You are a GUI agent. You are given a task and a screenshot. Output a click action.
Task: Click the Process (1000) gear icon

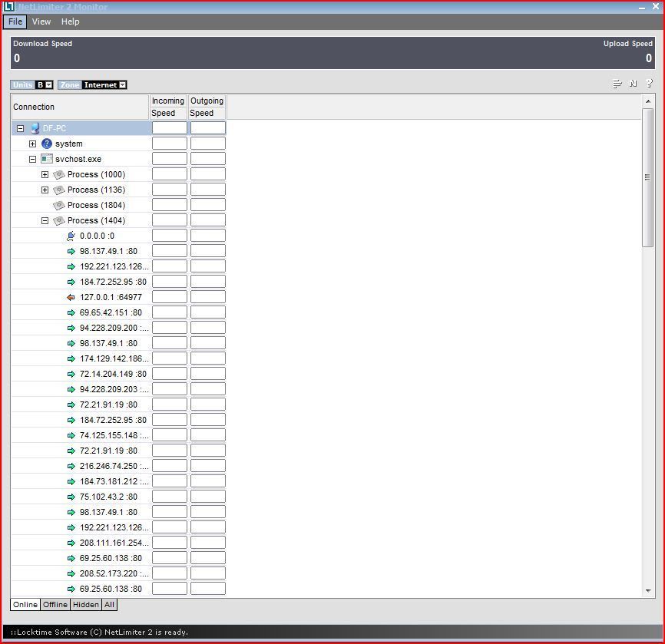click(59, 174)
